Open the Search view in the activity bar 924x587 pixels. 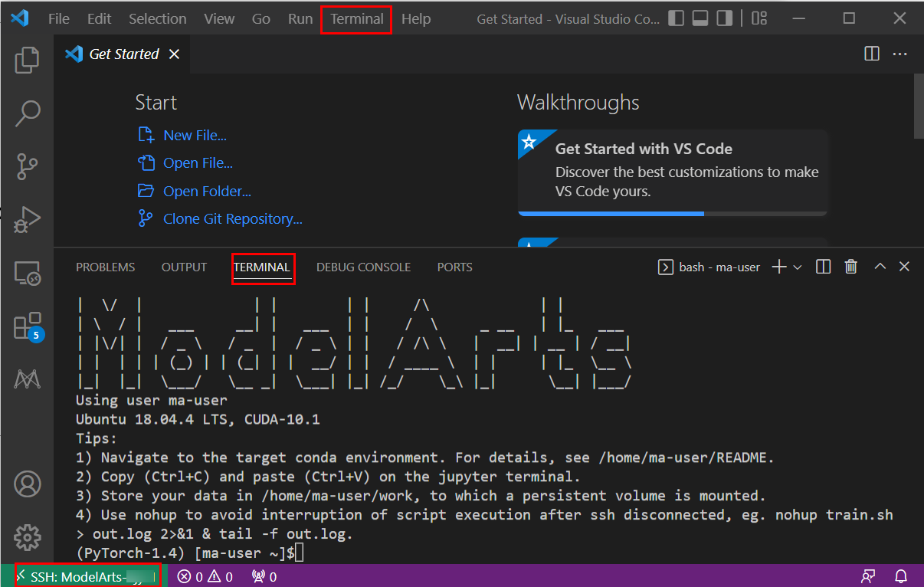point(27,113)
